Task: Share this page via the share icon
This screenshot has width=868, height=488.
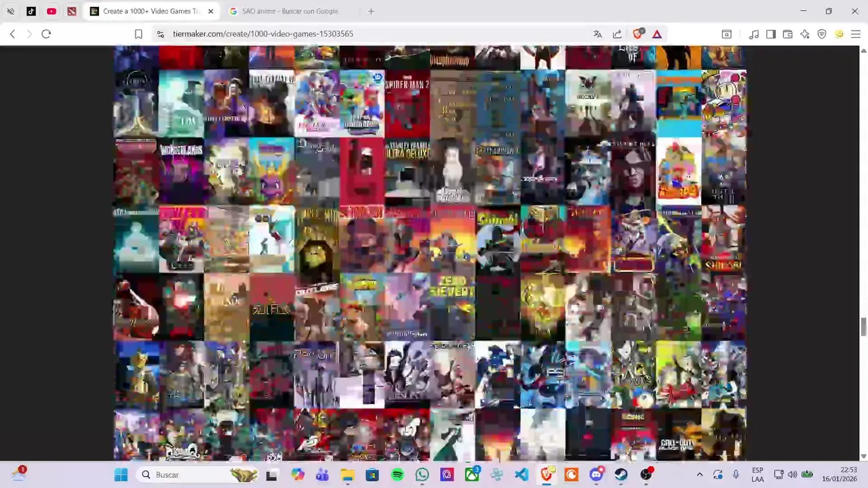Action: click(617, 34)
